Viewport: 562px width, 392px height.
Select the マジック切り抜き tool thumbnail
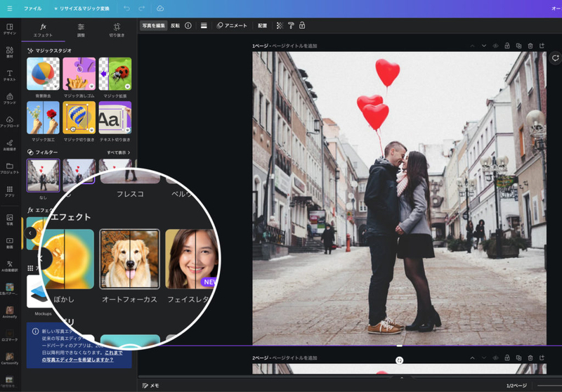79,117
